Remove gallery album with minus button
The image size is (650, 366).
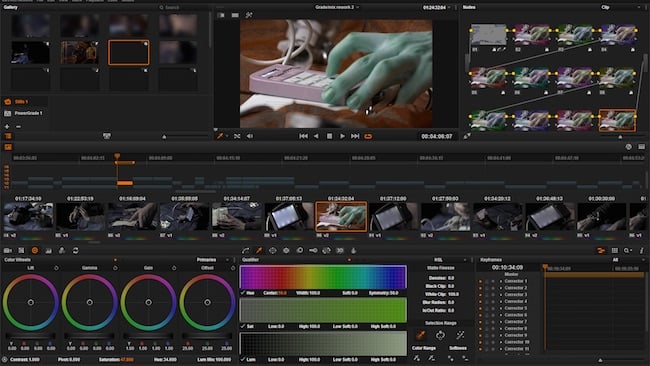click(18, 126)
